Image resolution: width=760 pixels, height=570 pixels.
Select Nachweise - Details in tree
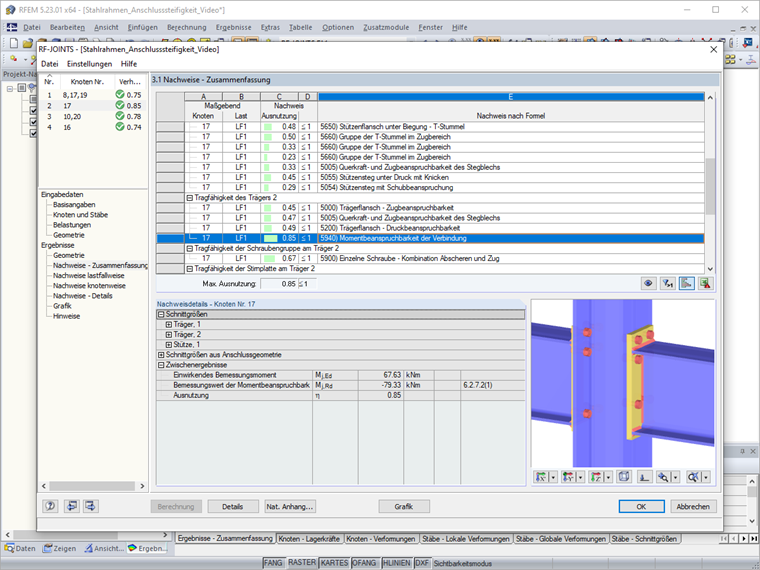[x=83, y=296]
